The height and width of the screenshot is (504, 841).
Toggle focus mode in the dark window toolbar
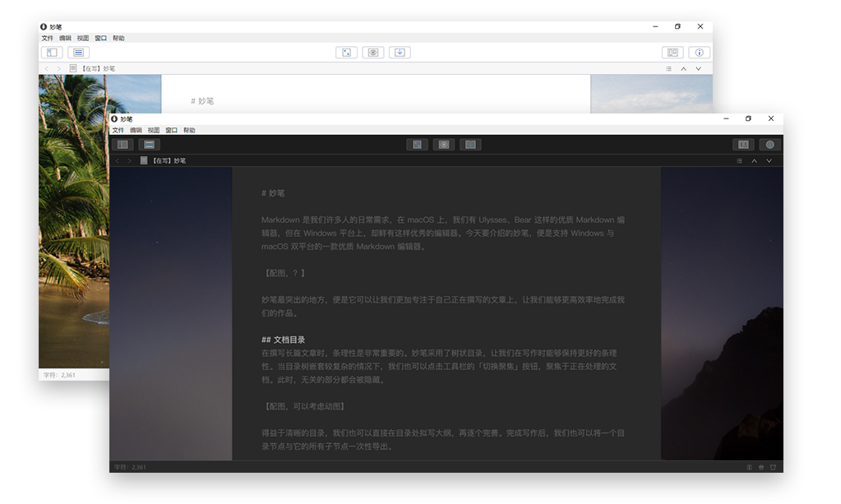click(x=418, y=145)
